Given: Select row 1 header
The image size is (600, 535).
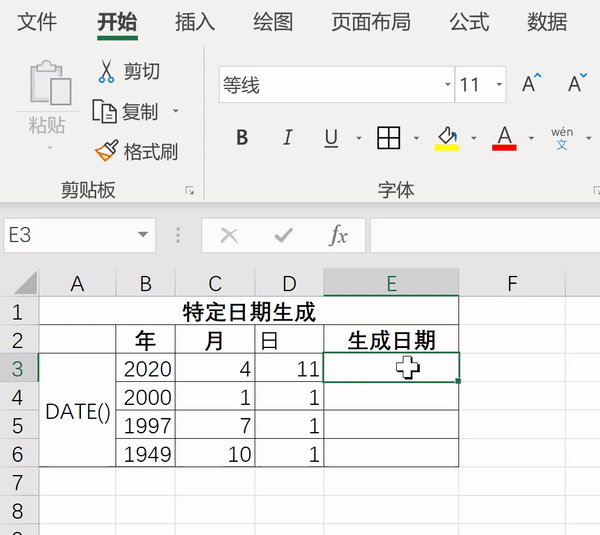Looking at the screenshot, I should tap(18, 312).
